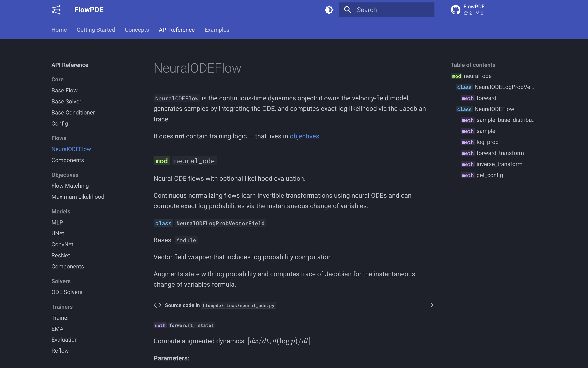The image size is (588, 368).
Task: Open the ResNet model page
Action: (60, 255)
